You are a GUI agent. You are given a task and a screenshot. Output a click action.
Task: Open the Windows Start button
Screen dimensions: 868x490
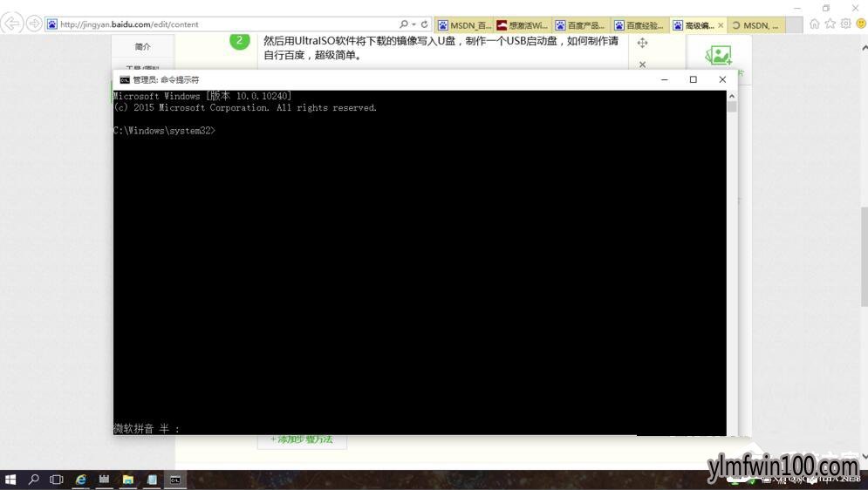[10, 480]
